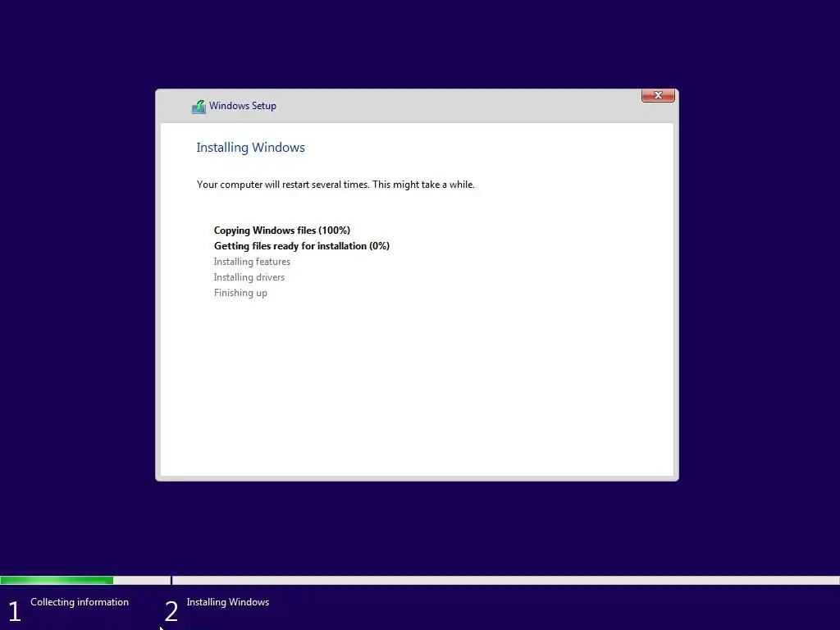The height and width of the screenshot is (630, 840).
Task: Select 'Copying Windows files (100%)' step
Action: [282, 231]
